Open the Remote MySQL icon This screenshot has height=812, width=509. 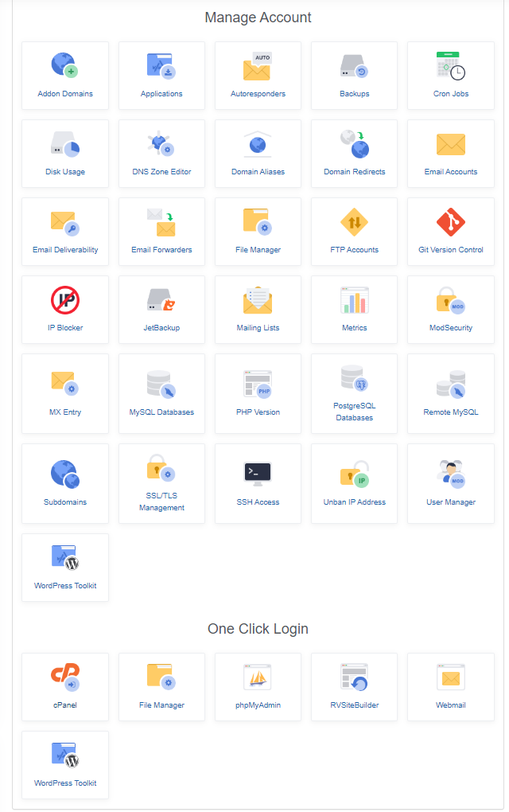(x=451, y=385)
